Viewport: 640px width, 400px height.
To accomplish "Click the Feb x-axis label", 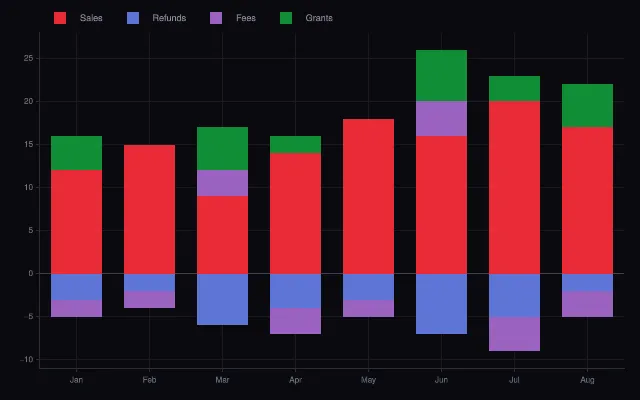I will [x=149, y=380].
